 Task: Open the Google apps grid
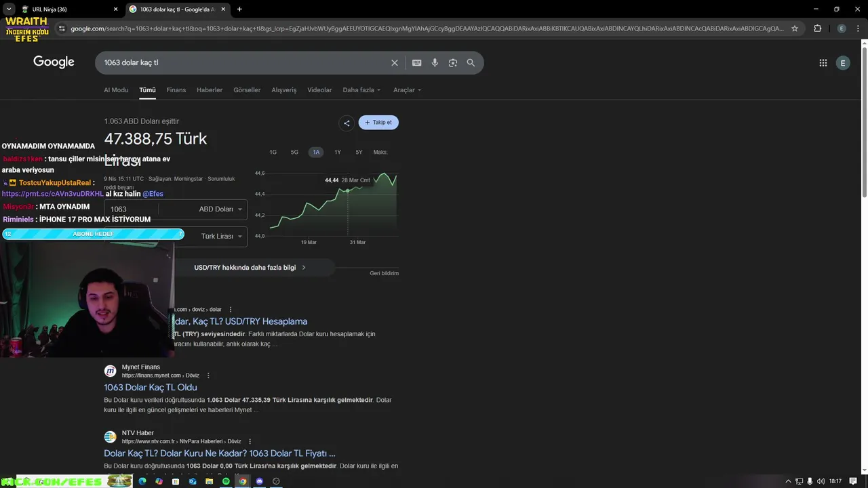pos(823,62)
